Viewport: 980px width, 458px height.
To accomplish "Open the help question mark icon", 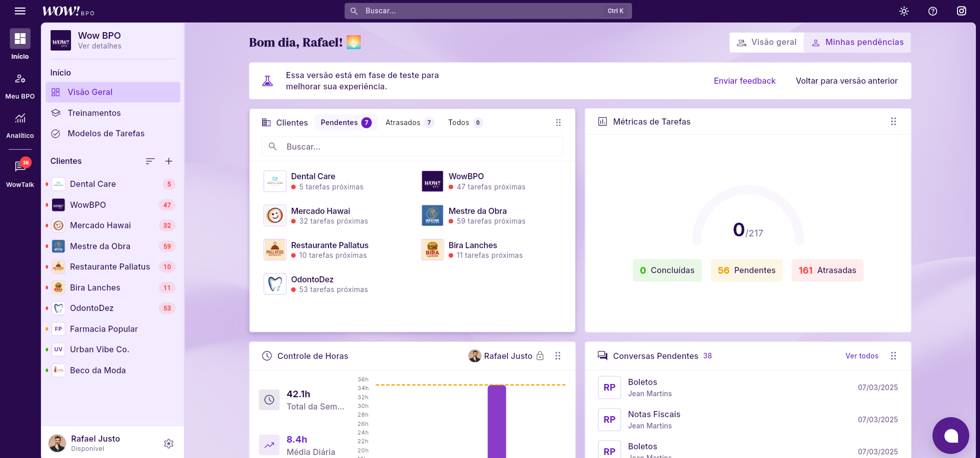I will (x=932, y=11).
